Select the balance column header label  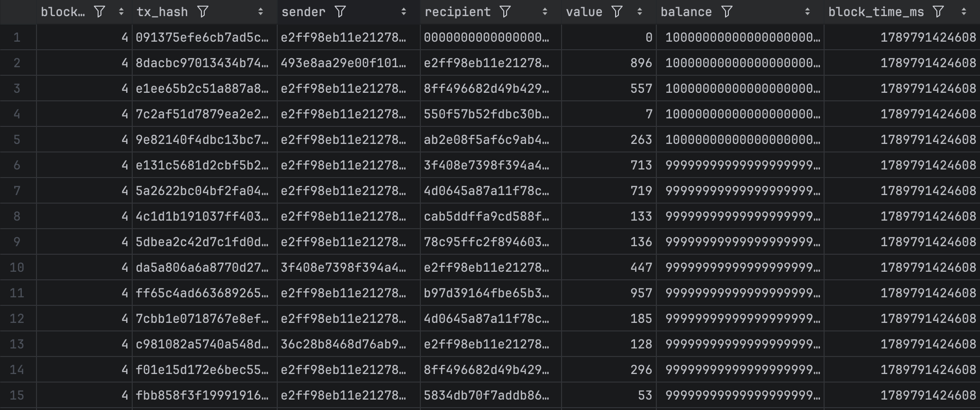pyautogui.click(x=686, y=12)
